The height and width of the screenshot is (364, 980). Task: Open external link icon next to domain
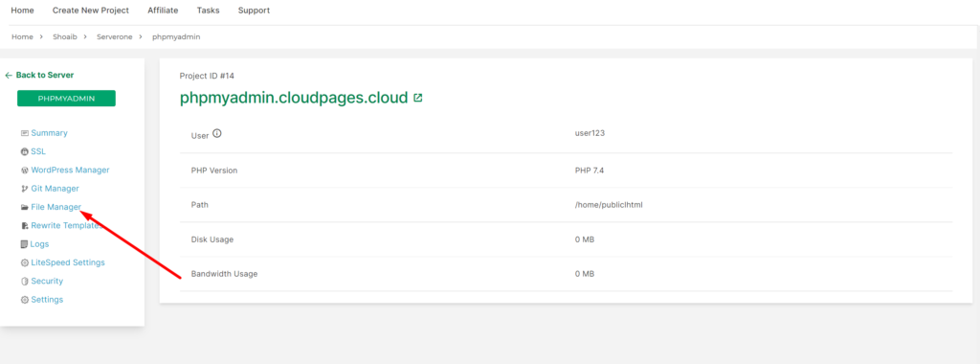(x=418, y=99)
